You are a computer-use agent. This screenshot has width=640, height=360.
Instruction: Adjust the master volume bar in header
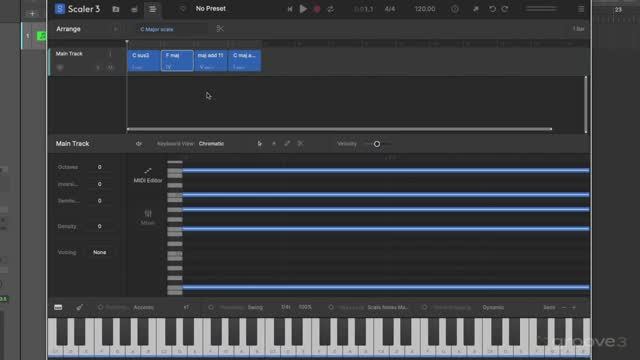click(x=541, y=9)
